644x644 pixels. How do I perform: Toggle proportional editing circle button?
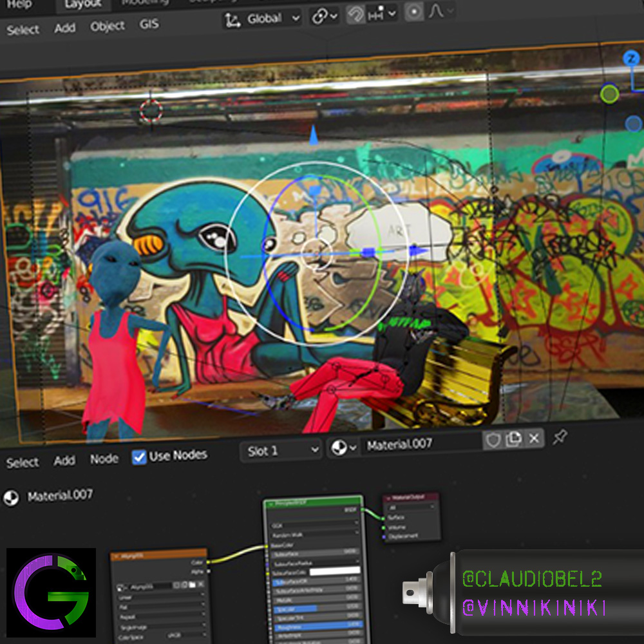click(x=414, y=12)
